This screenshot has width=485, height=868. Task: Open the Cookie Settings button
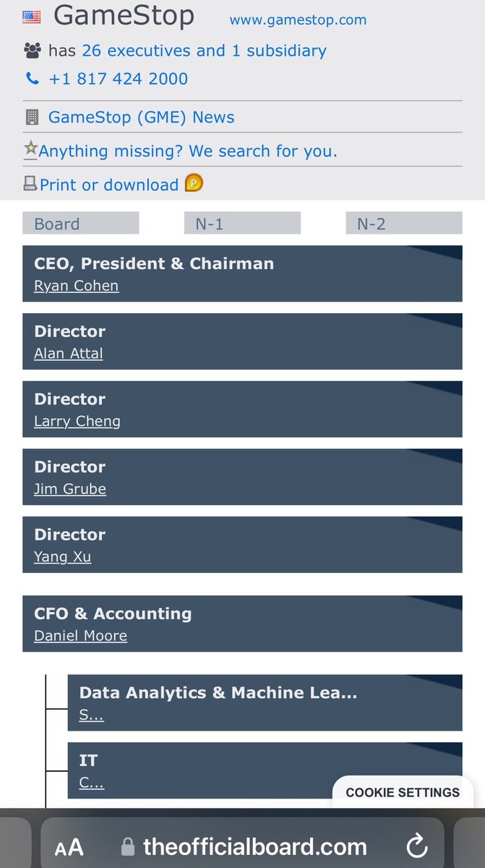[403, 792]
